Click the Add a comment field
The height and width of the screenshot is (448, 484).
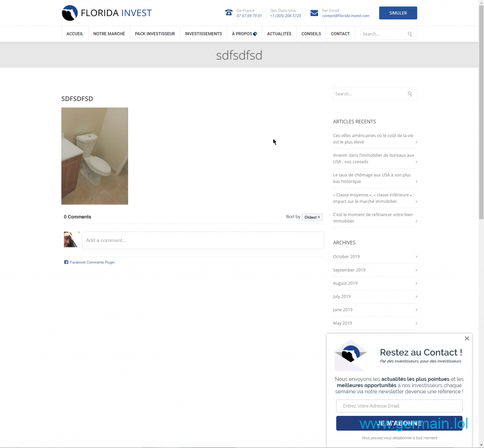point(203,240)
